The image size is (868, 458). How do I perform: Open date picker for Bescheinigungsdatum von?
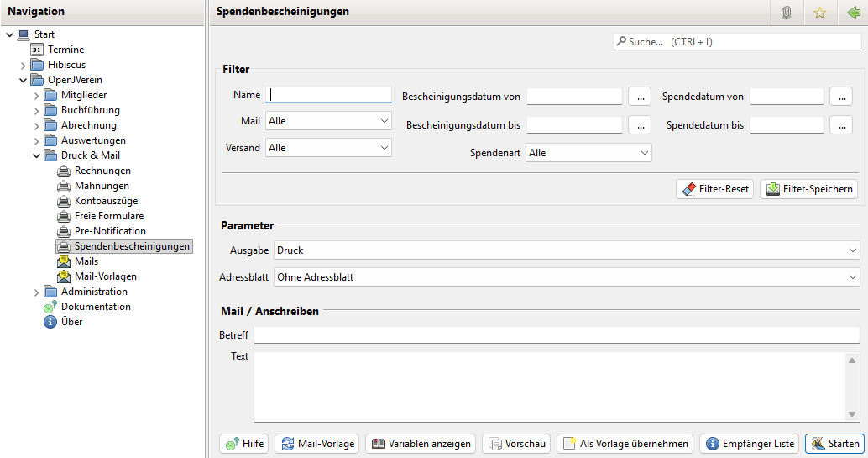click(639, 97)
